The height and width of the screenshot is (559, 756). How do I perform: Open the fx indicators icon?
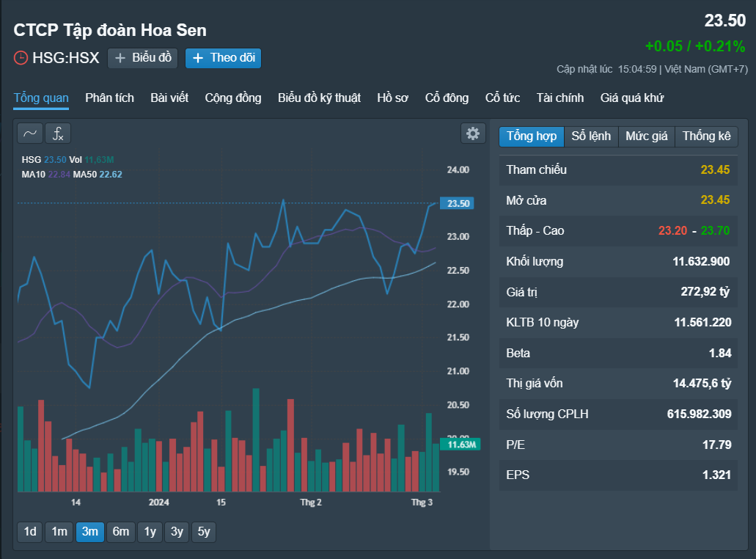(x=58, y=134)
